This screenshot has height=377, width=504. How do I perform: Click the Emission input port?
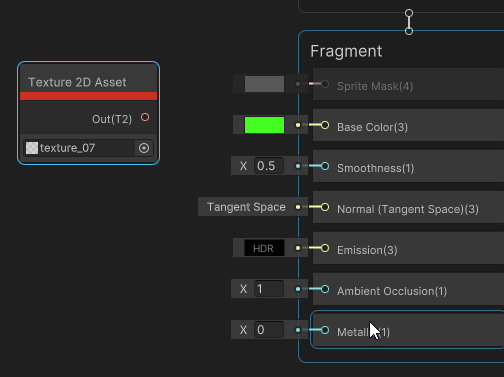coord(325,248)
